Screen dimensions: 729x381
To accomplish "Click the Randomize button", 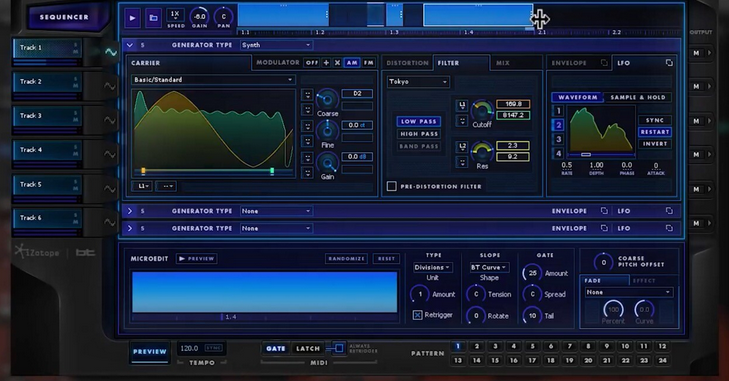I will [x=346, y=259].
